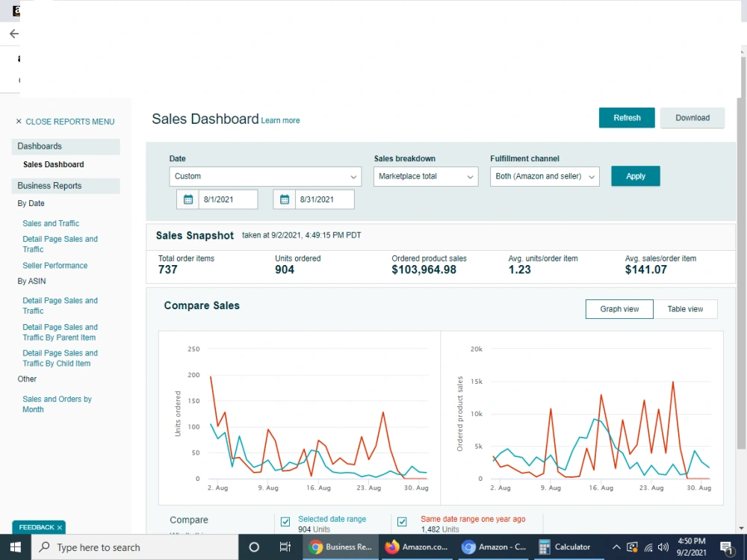Open the end date calendar icon
Viewport: 747px width, 560px height.
click(x=285, y=199)
